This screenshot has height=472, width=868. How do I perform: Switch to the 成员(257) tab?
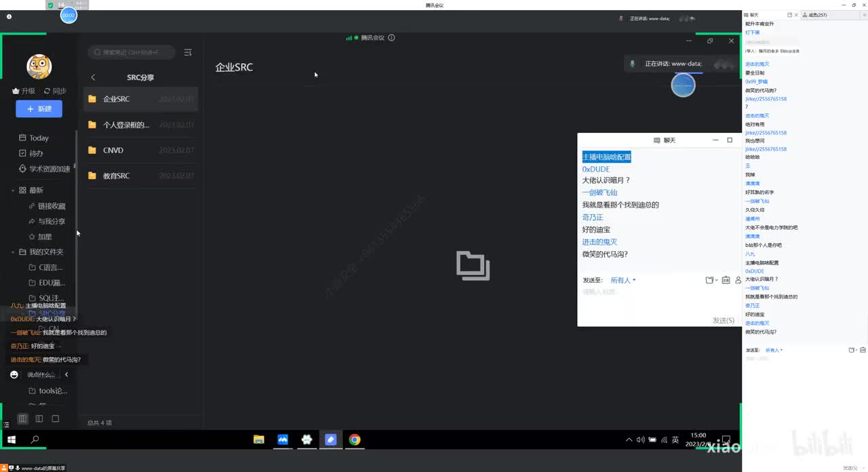816,15
